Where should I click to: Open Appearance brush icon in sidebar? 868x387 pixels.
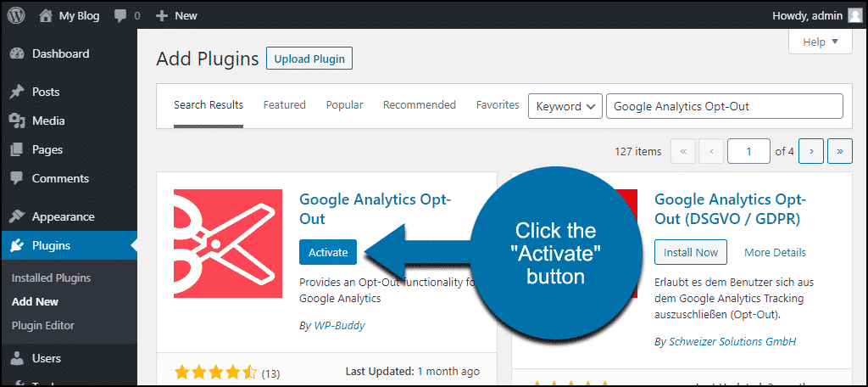point(17,216)
